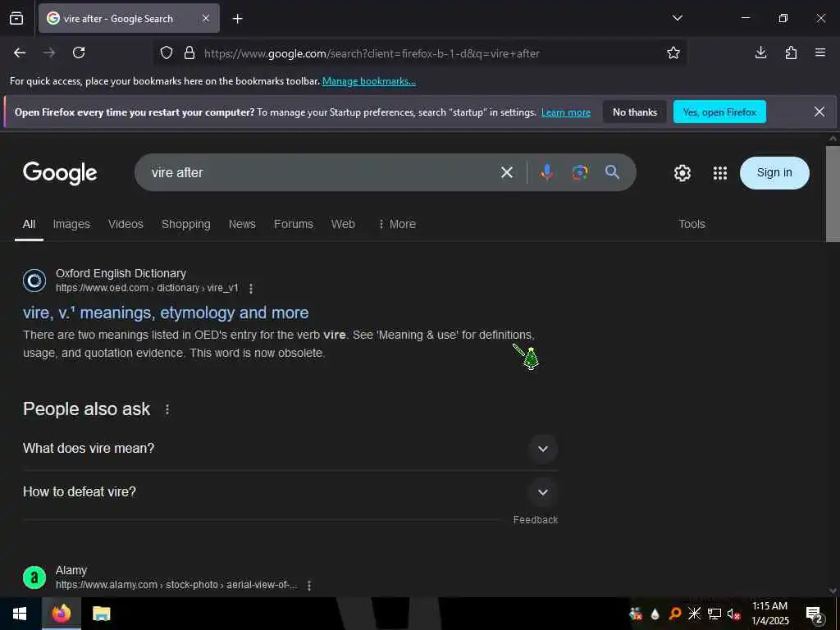The height and width of the screenshot is (630, 840).
Task: Open Firefox from the taskbar
Action: (x=61, y=614)
